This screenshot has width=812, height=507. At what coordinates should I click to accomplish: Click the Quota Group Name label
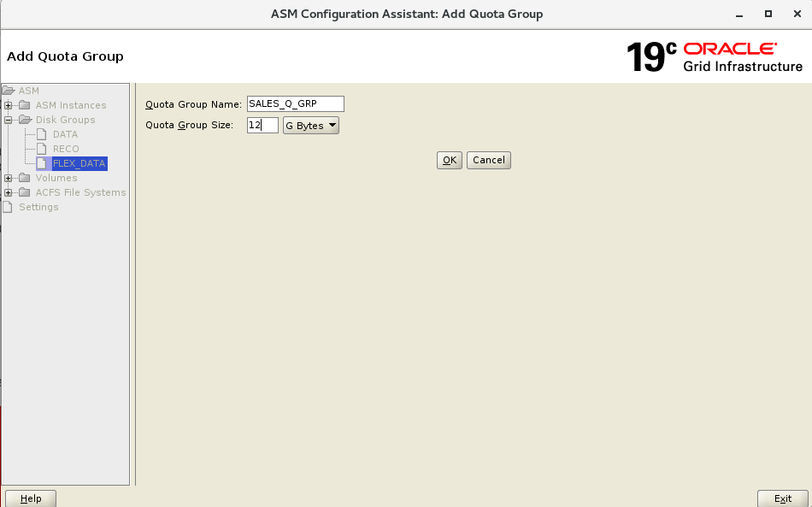[194, 104]
